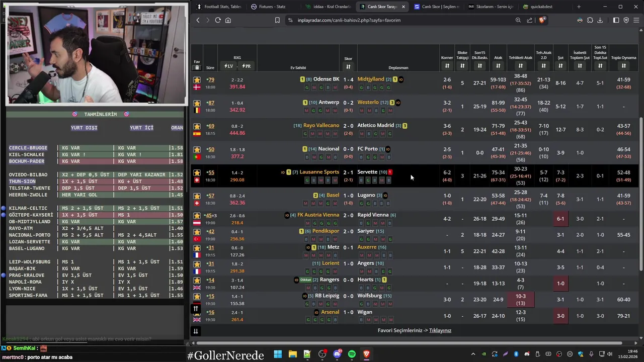Sort by Korner column arrows
This screenshot has width=644, height=362.
click(x=447, y=66)
